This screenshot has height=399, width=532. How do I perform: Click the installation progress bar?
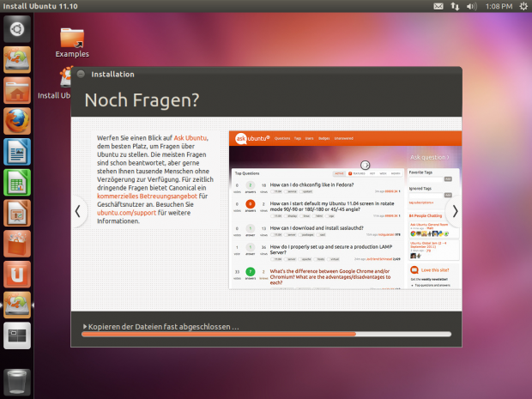click(266, 334)
